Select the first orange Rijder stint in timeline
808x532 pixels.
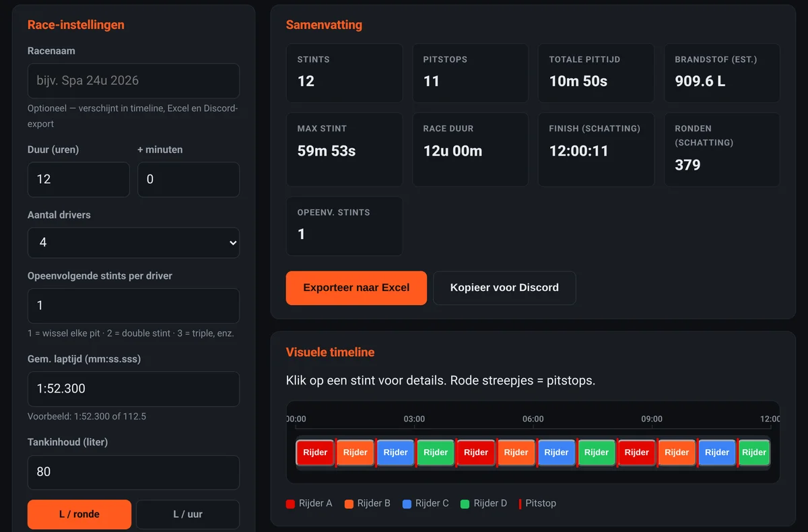(x=355, y=453)
